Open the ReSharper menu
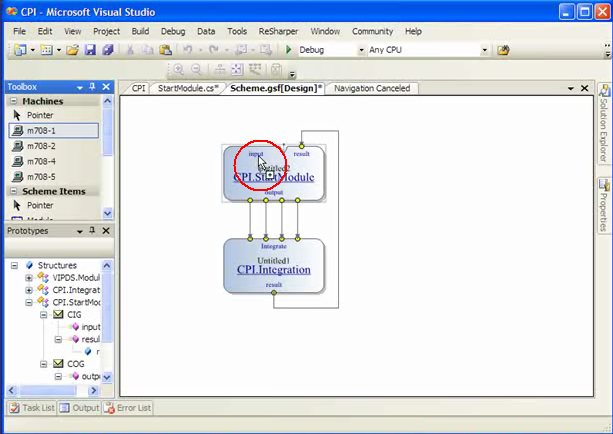 [278, 31]
